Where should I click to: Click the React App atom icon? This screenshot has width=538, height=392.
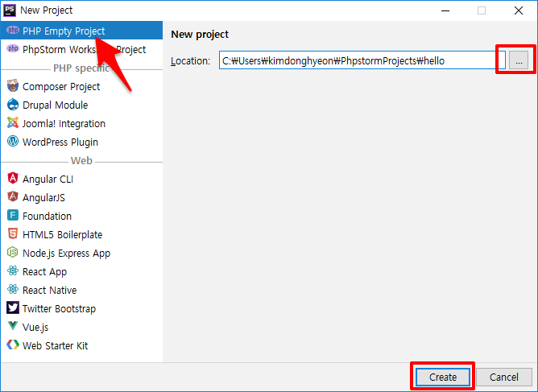click(x=13, y=271)
